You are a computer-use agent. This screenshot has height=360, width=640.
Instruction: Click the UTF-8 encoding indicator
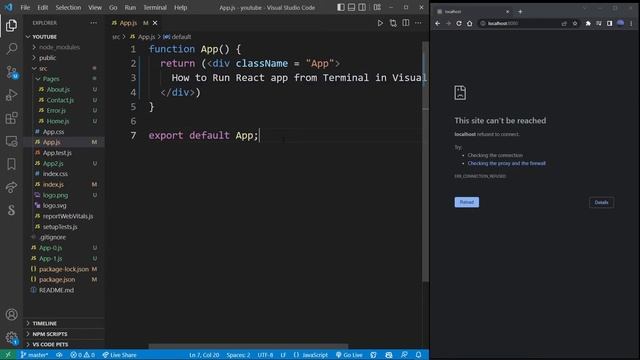click(265, 355)
